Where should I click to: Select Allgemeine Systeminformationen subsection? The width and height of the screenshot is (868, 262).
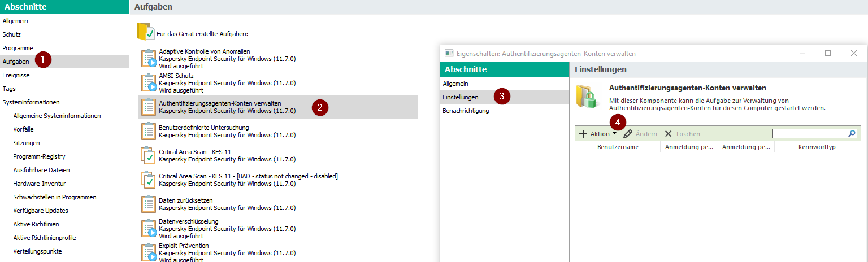coord(57,116)
